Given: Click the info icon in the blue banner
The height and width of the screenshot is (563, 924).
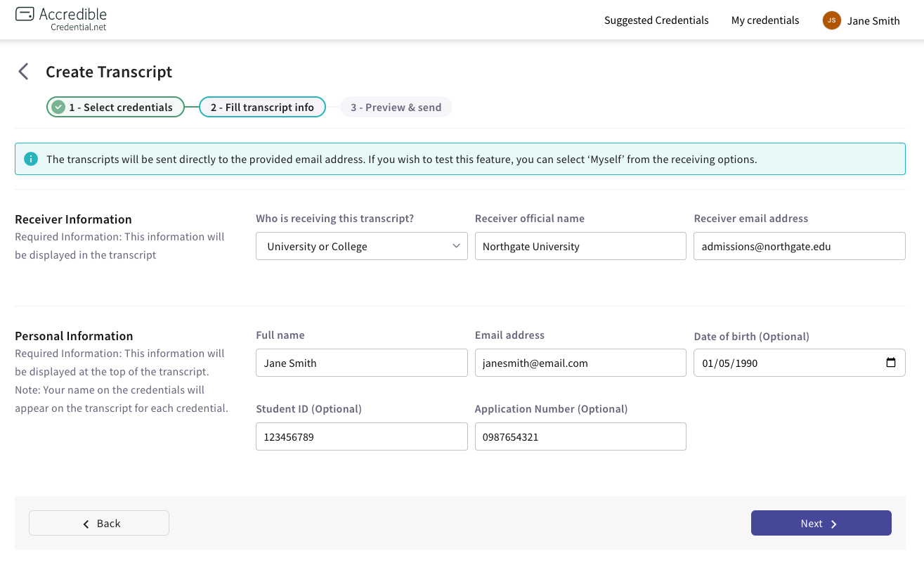Looking at the screenshot, I should click(31, 159).
